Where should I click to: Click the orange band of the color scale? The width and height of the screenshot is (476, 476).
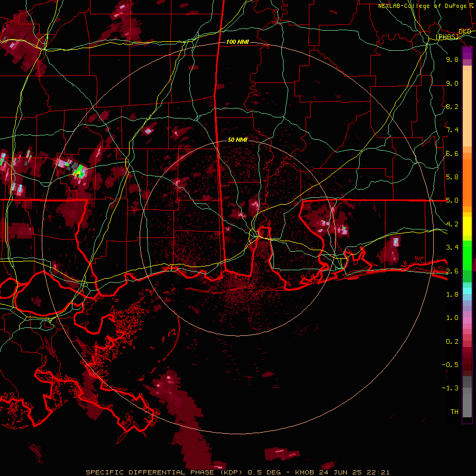click(467, 182)
